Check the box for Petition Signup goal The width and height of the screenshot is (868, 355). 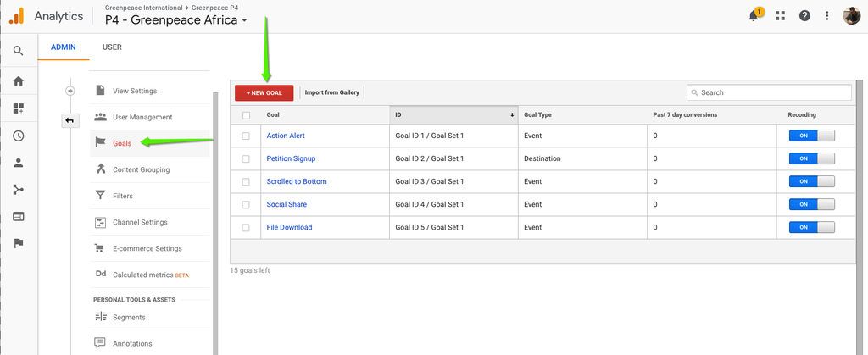click(x=246, y=158)
